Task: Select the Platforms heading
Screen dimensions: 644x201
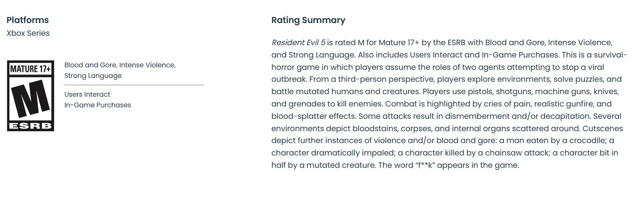Action: click(28, 20)
